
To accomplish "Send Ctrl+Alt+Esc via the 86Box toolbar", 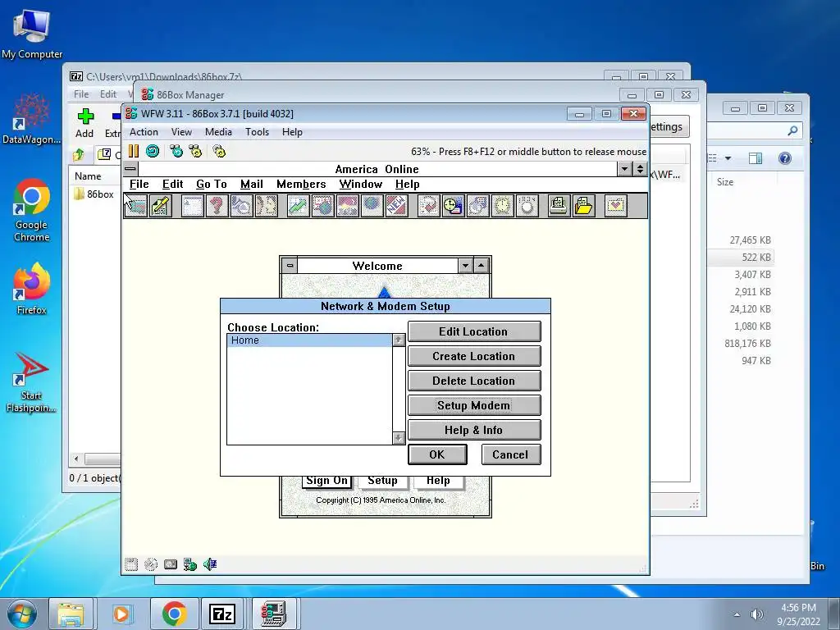I will click(x=195, y=151).
